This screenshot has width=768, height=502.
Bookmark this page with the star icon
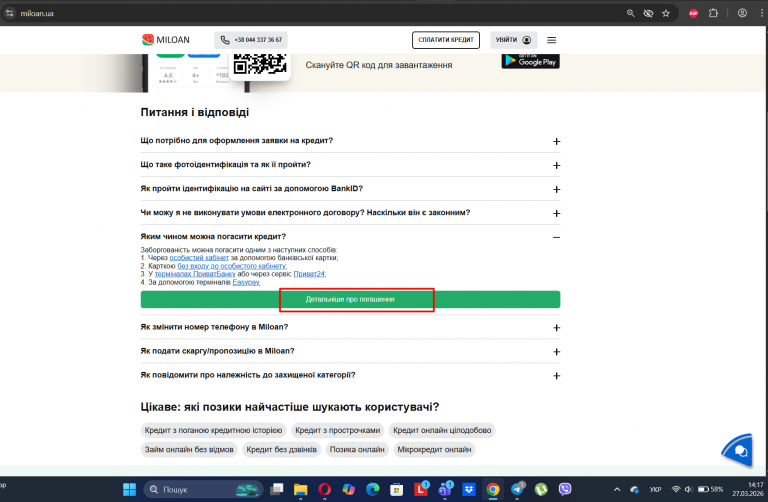point(666,13)
